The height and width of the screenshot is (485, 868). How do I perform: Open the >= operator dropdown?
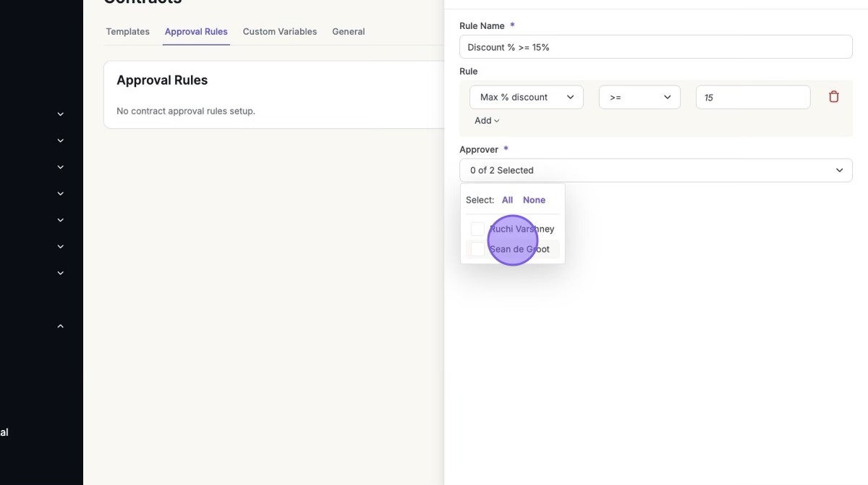[639, 97]
